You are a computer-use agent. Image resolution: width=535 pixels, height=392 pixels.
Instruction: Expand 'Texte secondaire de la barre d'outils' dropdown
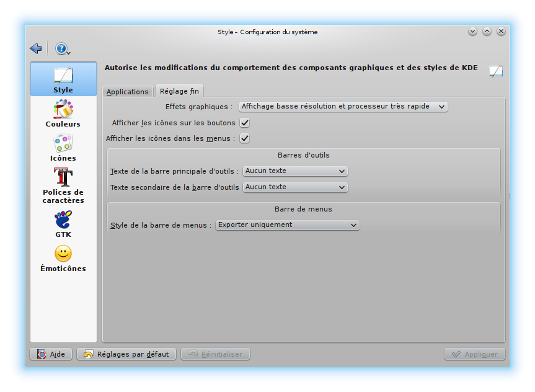tap(295, 187)
